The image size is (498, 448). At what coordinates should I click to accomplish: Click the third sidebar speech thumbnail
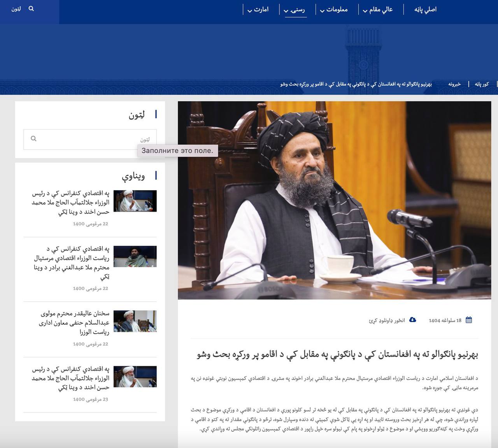click(x=135, y=321)
